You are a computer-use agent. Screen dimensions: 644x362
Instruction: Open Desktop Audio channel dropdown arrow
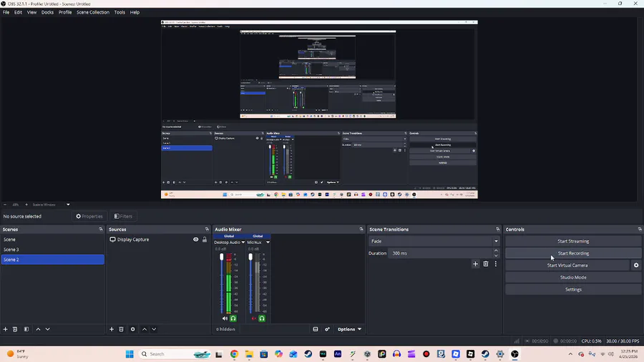click(243, 242)
